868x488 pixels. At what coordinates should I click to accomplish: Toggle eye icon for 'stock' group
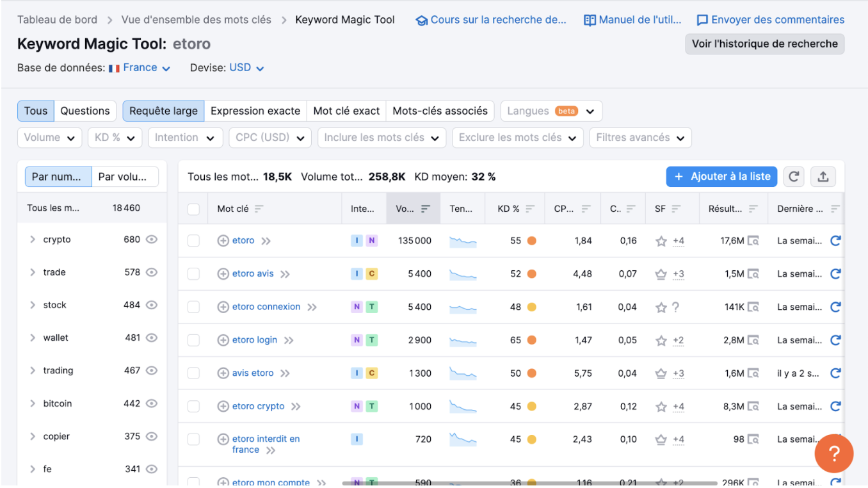(152, 305)
